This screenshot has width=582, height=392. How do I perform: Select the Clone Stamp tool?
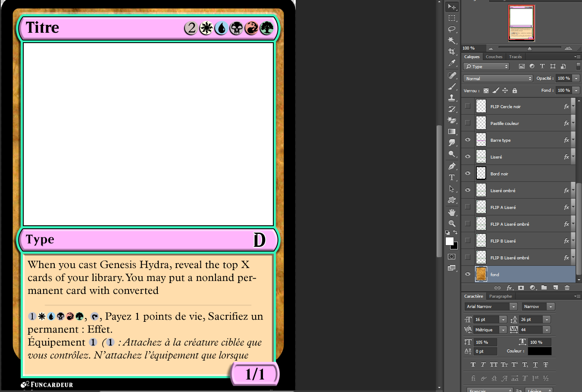click(452, 98)
